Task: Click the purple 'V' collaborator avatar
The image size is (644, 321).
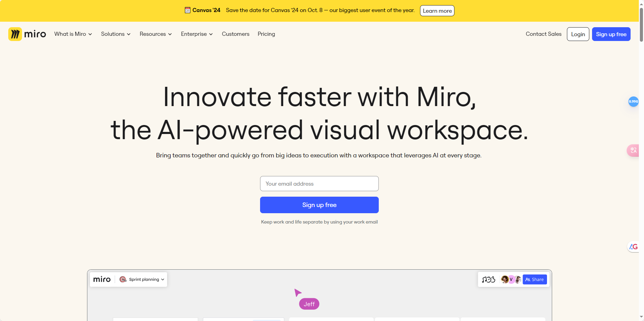Action: [x=511, y=279]
